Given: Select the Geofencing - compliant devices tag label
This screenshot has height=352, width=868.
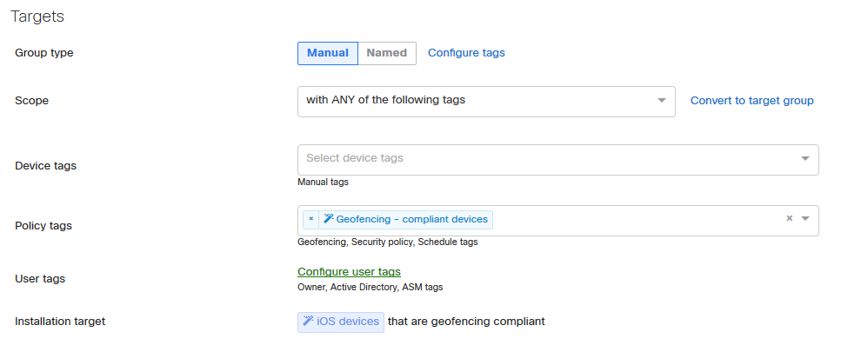Looking at the screenshot, I should click(412, 219).
